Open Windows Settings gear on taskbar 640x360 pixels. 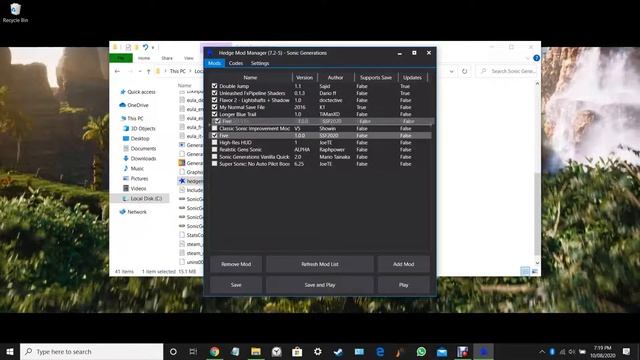(x=318, y=352)
